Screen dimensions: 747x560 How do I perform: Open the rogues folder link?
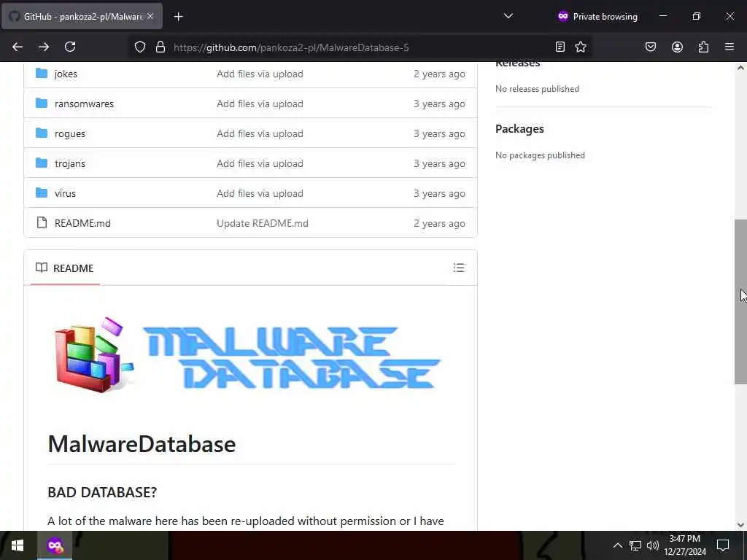click(69, 134)
